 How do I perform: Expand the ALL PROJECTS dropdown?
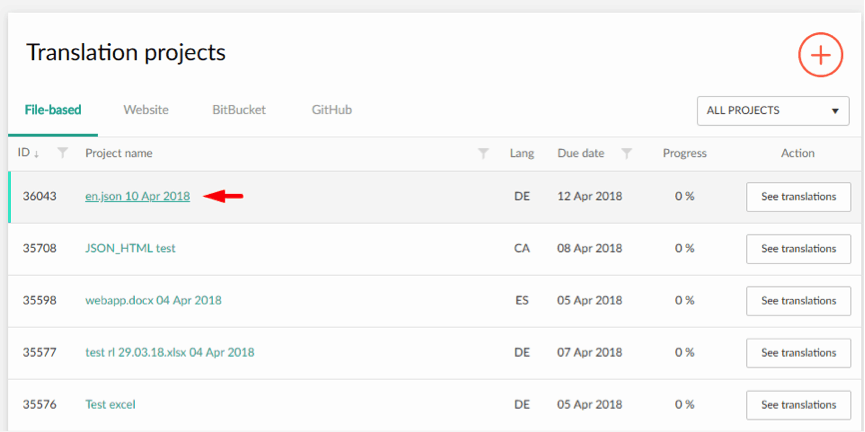(x=773, y=110)
